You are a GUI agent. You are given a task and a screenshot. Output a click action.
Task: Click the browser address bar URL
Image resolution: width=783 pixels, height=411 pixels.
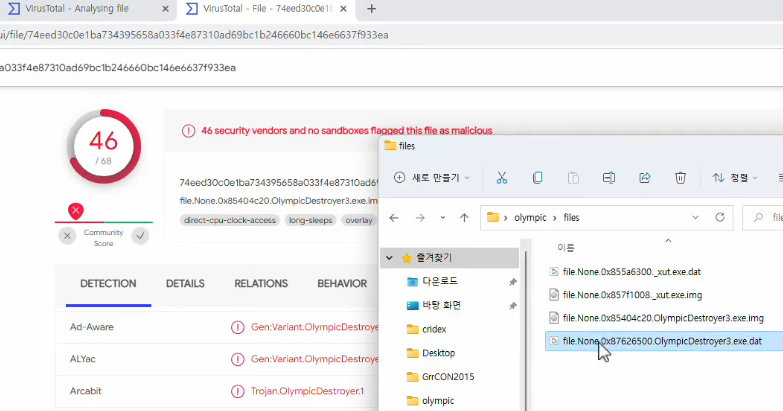point(194,35)
